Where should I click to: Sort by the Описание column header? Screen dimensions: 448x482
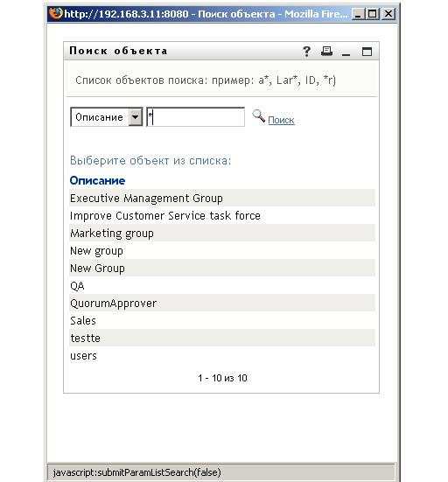point(97,180)
